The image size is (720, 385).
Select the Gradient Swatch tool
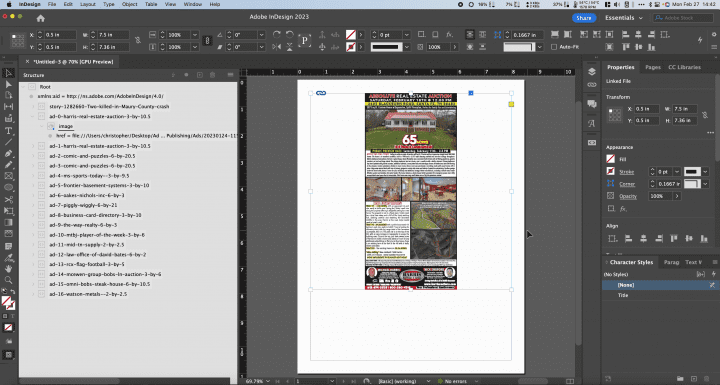8,222
